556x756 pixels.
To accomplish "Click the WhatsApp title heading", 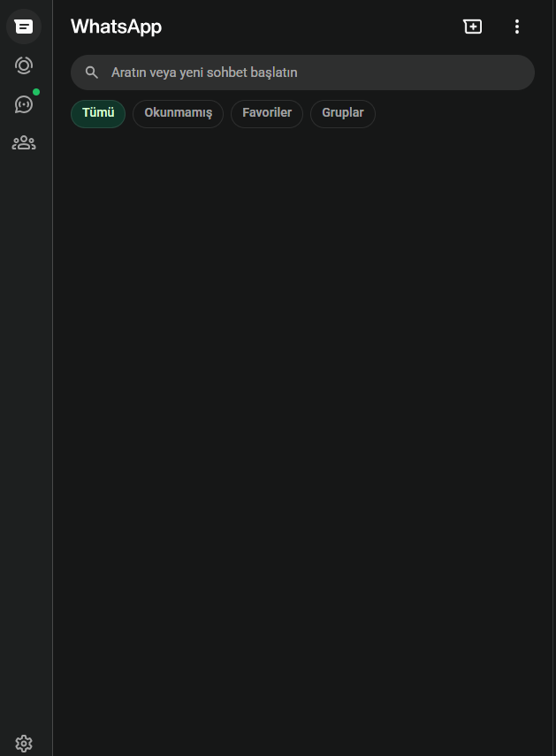I will click(116, 27).
